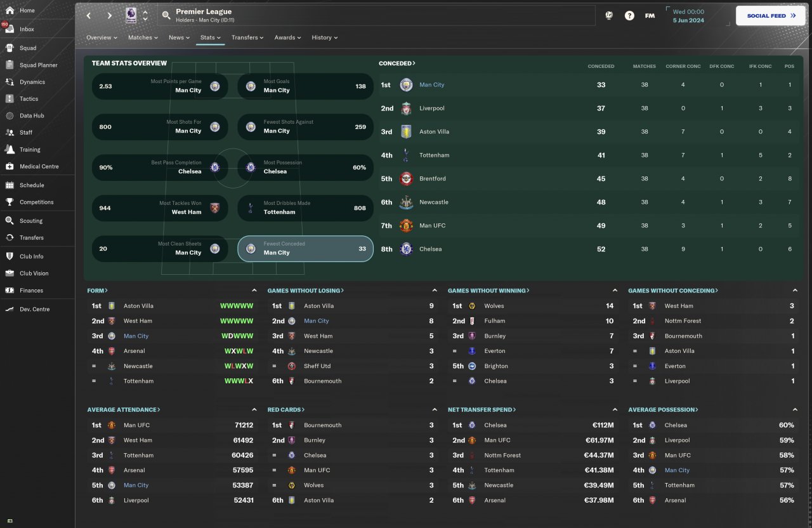Go back with the left arrow

pyautogui.click(x=89, y=16)
